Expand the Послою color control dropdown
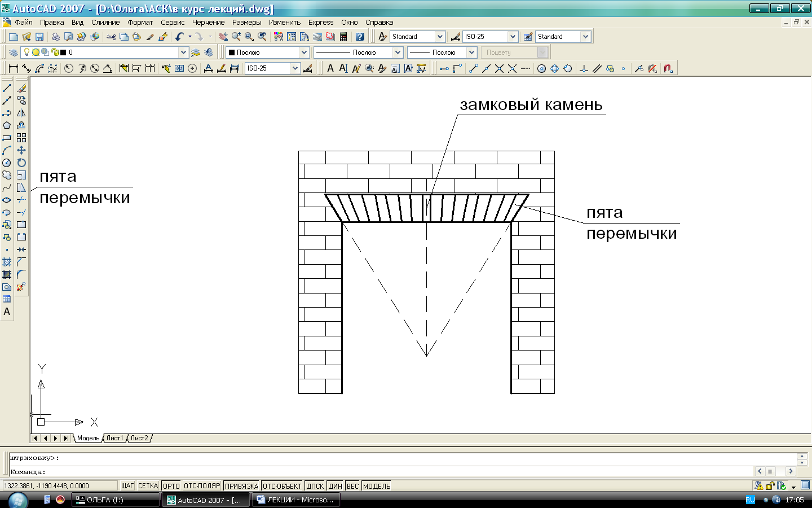The height and width of the screenshot is (508, 812). pyautogui.click(x=304, y=52)
